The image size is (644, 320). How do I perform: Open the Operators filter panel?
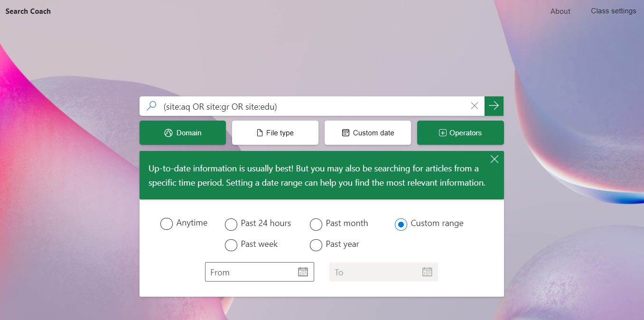coord(460,133)
